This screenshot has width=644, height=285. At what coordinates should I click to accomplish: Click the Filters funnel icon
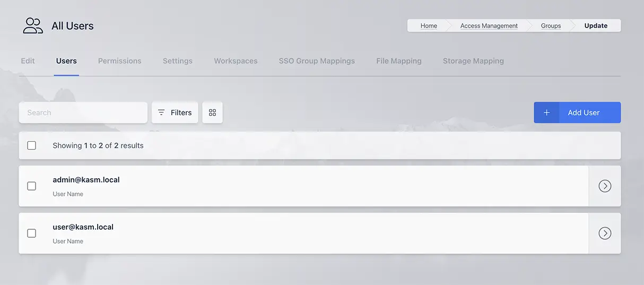pos(161,113)
